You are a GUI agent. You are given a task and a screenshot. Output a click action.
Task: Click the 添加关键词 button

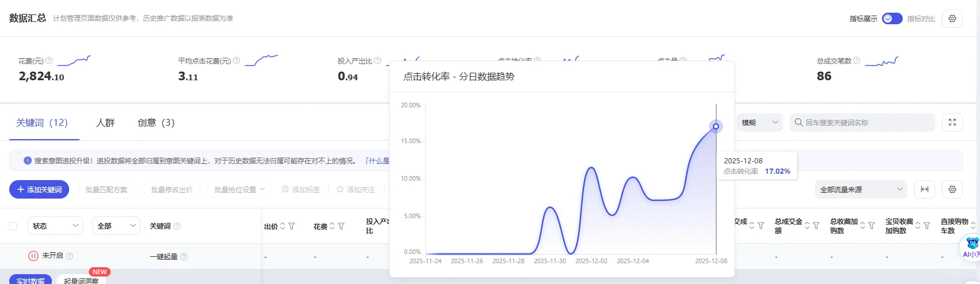click(x=39, y=189)
